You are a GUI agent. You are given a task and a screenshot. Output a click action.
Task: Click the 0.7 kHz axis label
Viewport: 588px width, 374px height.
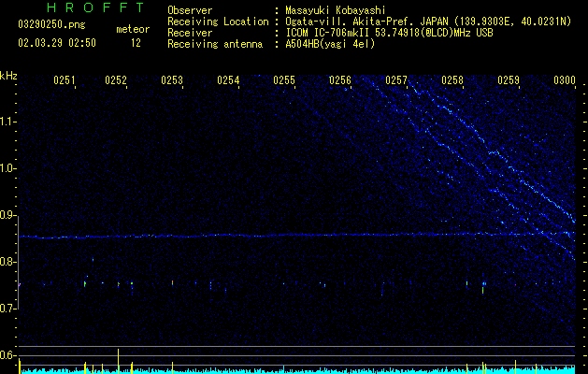[7, 309]
